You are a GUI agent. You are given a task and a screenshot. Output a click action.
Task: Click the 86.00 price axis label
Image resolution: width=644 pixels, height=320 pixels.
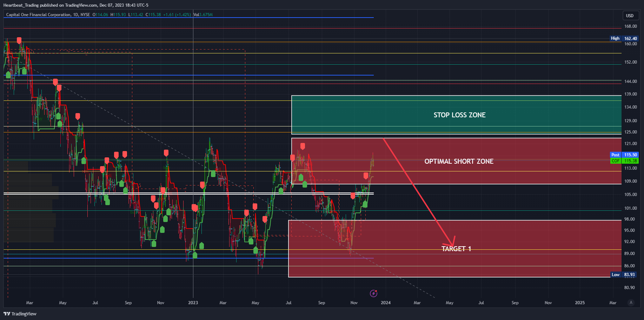click(x=629, y=266)
